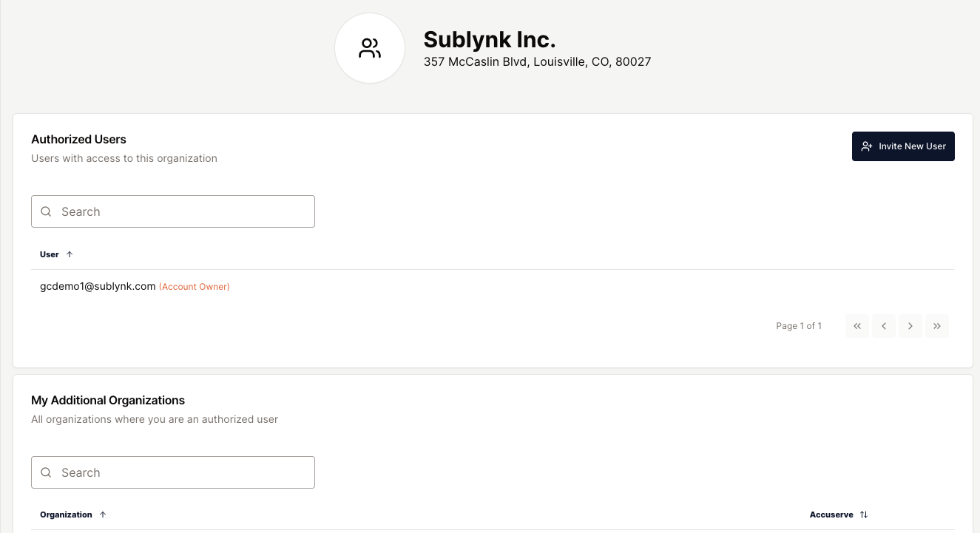Click the Sublynk organization avatar icon
This screenshot has height=533, width=980.
pyautogui.click(x=370, y=48)
